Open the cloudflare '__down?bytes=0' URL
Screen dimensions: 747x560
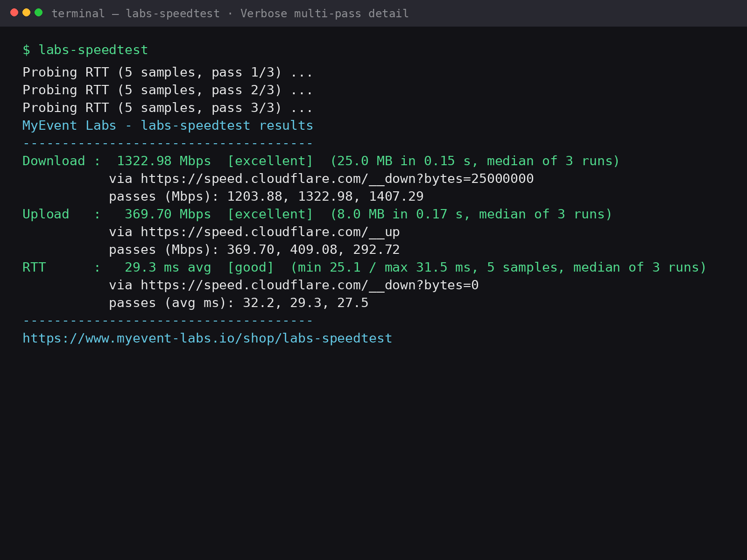[x=310, y=285]
